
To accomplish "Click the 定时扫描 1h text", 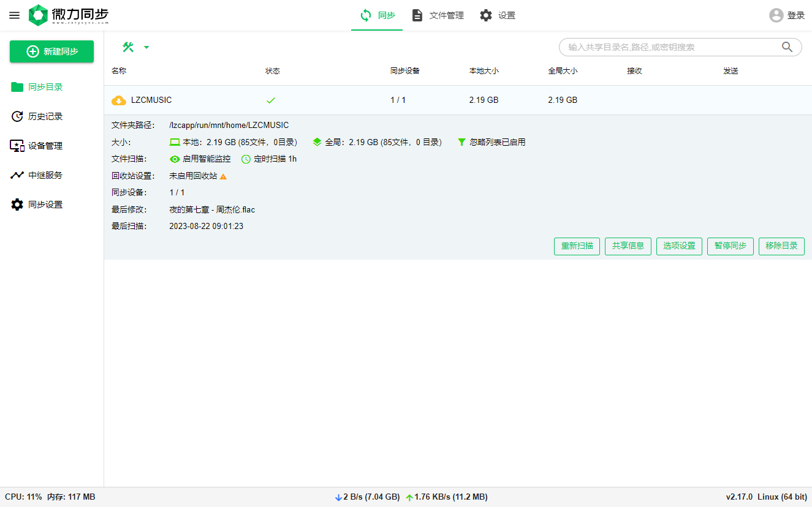I will [275, 159].
